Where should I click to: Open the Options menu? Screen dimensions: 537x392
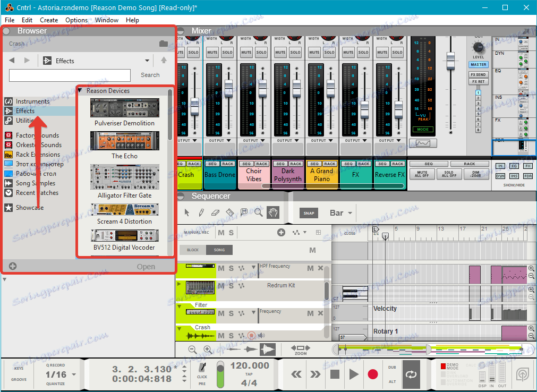[x=76, y=20]
